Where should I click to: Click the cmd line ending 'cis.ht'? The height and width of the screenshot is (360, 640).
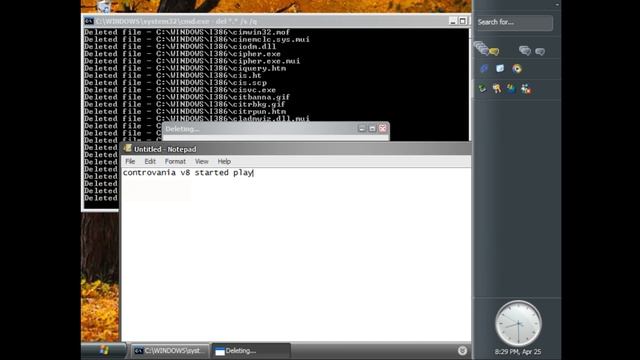(x=173, y=76)
